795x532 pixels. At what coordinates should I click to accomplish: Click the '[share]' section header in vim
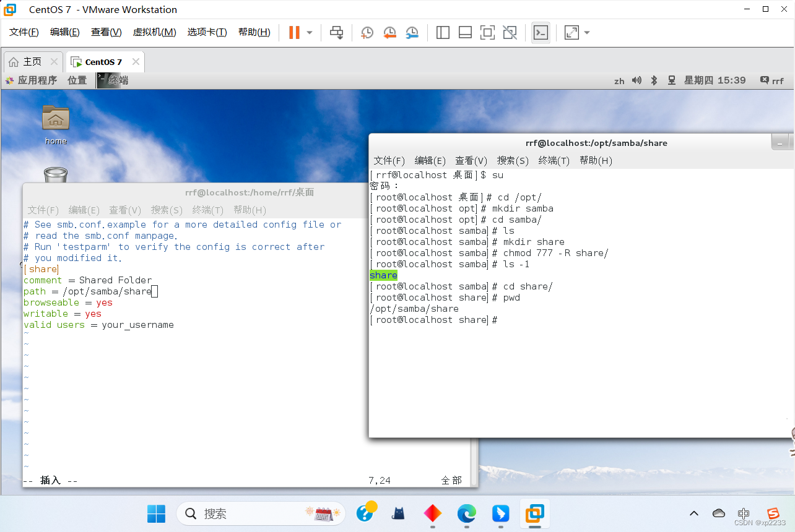pyautogui.click(x=41, y=269)
